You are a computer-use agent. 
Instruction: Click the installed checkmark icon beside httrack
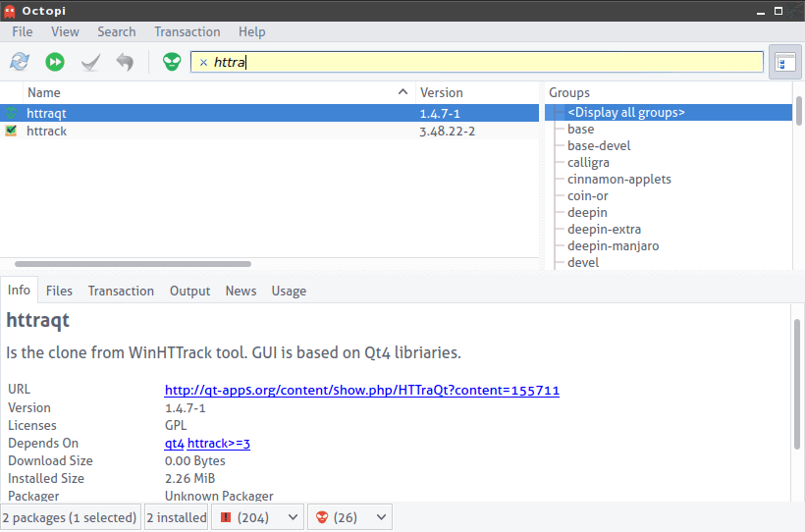(11, 131)
